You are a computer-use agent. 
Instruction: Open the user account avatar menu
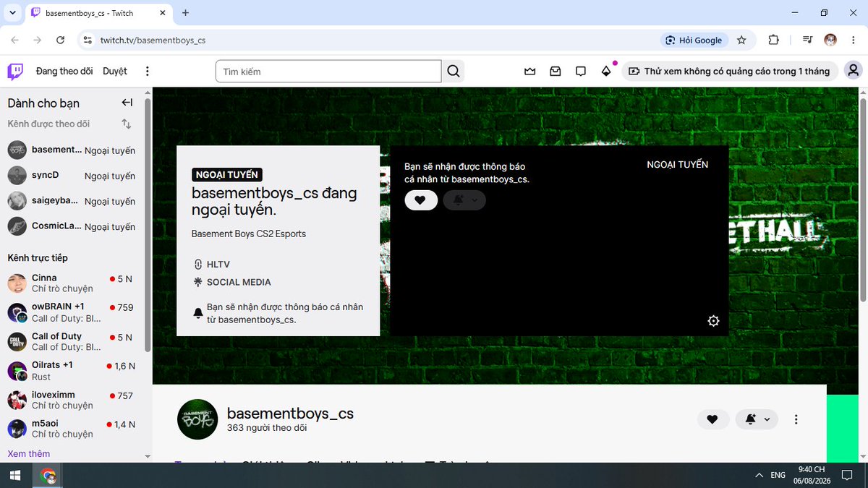(854, 71)
